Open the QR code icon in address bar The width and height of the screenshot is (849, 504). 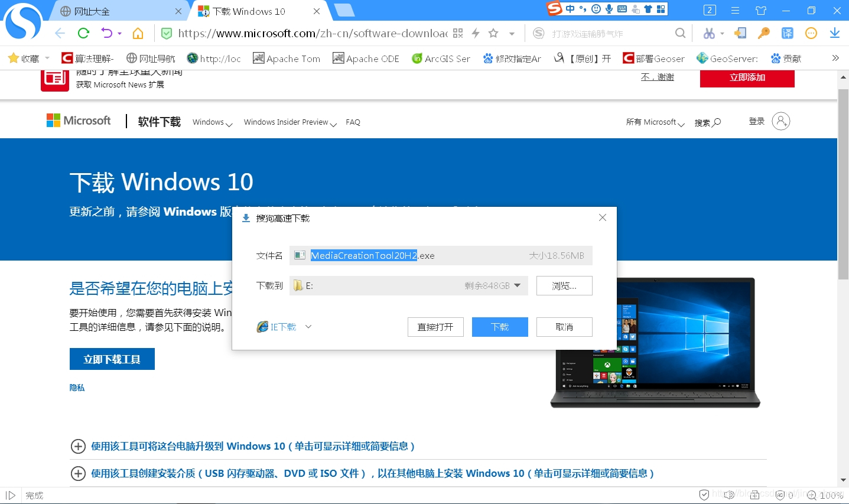[x=458, y=33]
